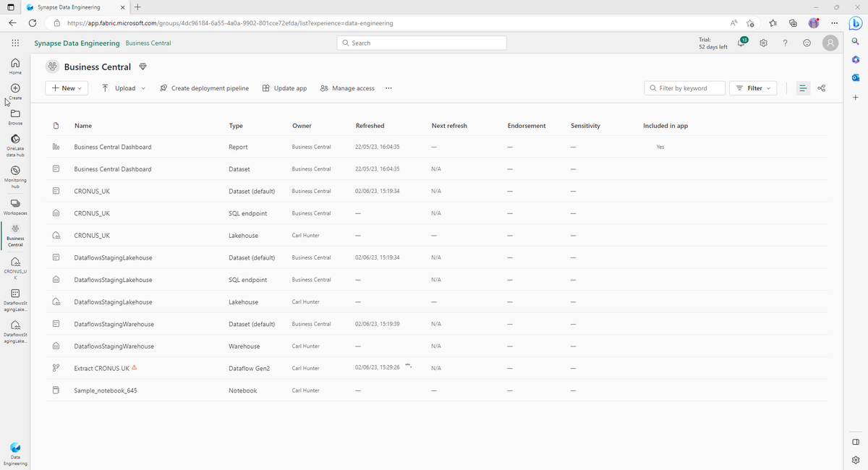Click the Sensitivity column header

click(586, 126)
